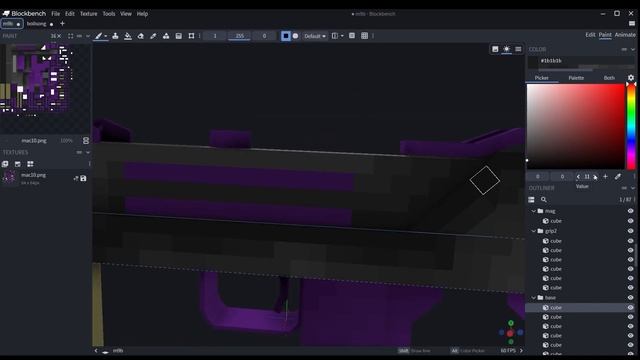Viewport: 640px width, 360px height.
Task: Toggle UV editor fullscreen icon
Action: pyautogui.click(x=70, y=36)
